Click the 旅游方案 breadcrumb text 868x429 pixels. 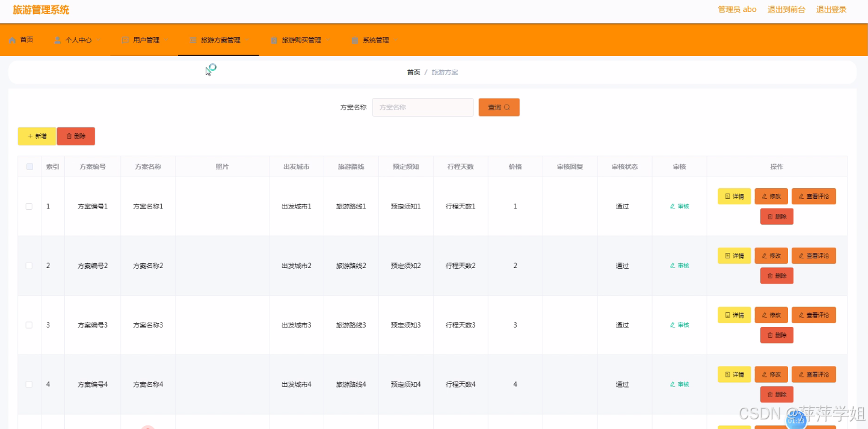point(445,72)
